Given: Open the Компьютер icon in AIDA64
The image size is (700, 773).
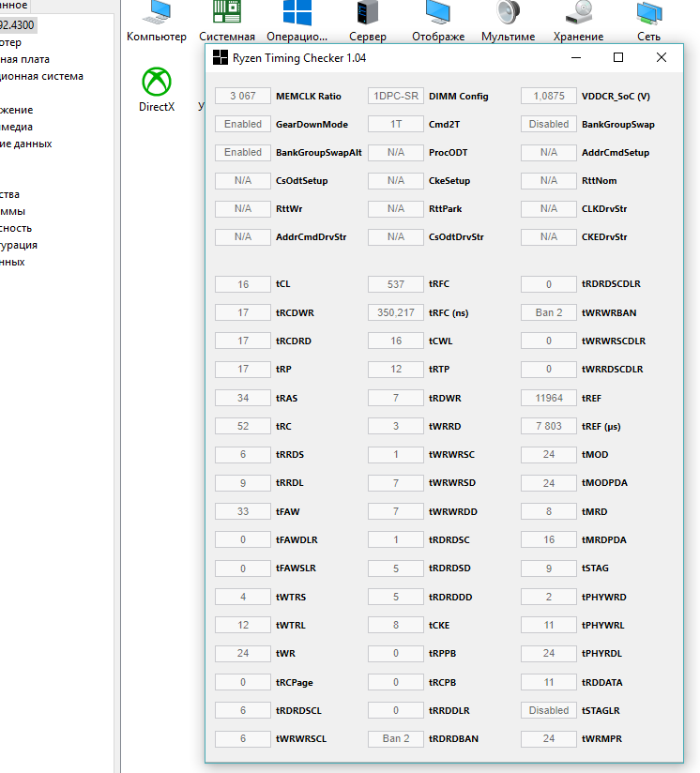Looking at the screenshot, I should pyautogui.click(x=157, y=20).
